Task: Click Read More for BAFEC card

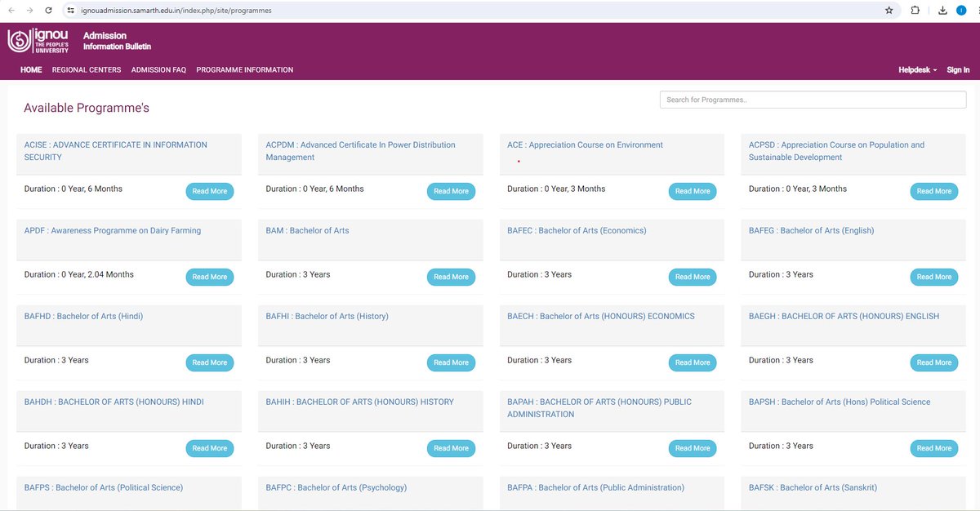Action: pos(693,277)
